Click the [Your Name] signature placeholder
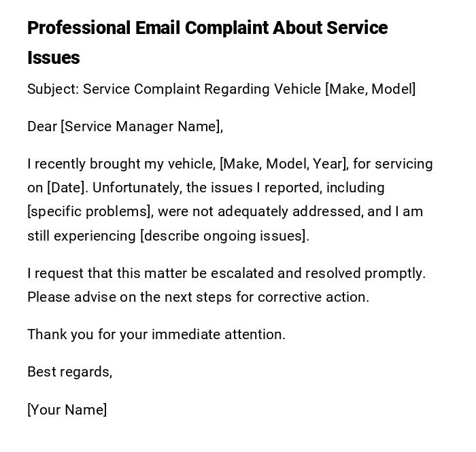 click(67, 410)
